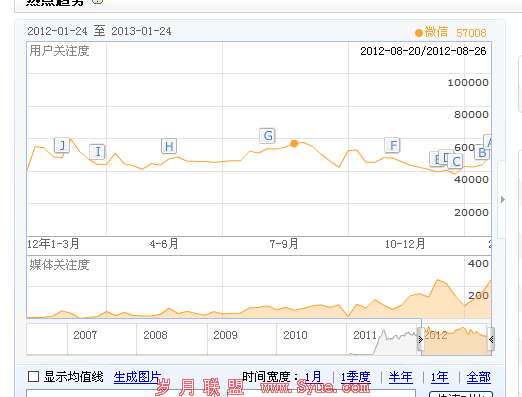Image resolution: width=522 pixels, height=397 pixels.
Task: Click the 10-12月 axis label
Action: (405, 244)
